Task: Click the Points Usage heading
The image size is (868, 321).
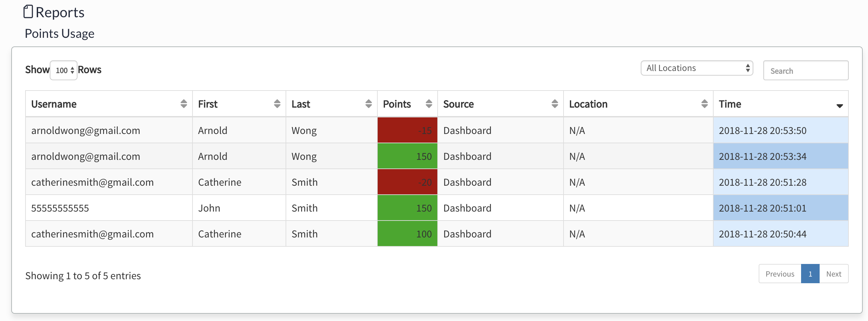Action: tap(59, 34)
